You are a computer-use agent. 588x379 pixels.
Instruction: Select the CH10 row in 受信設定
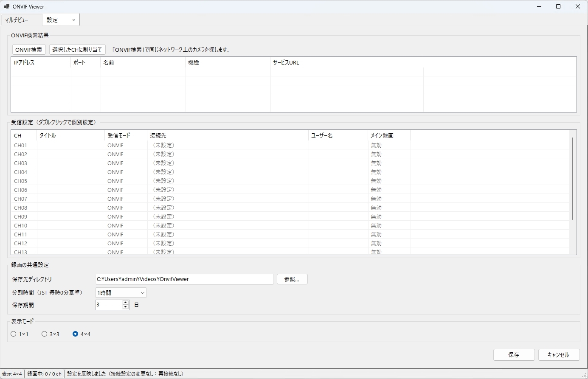290,225
